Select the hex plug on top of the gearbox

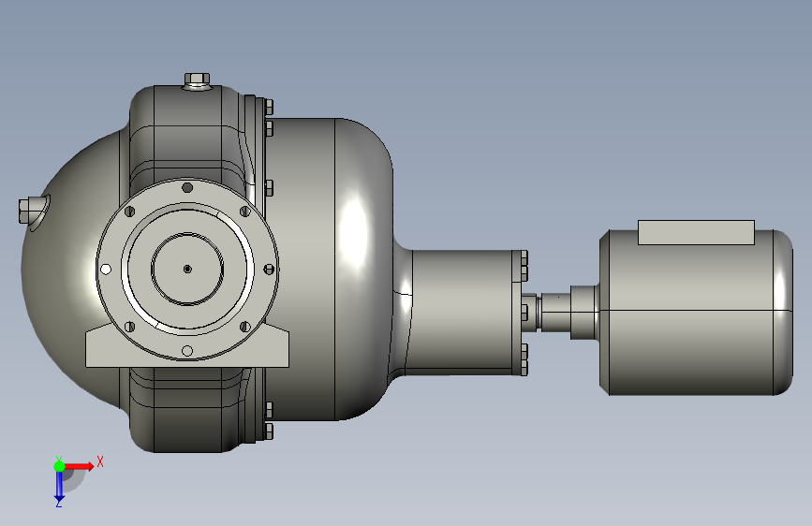click(x=197, y=80)
